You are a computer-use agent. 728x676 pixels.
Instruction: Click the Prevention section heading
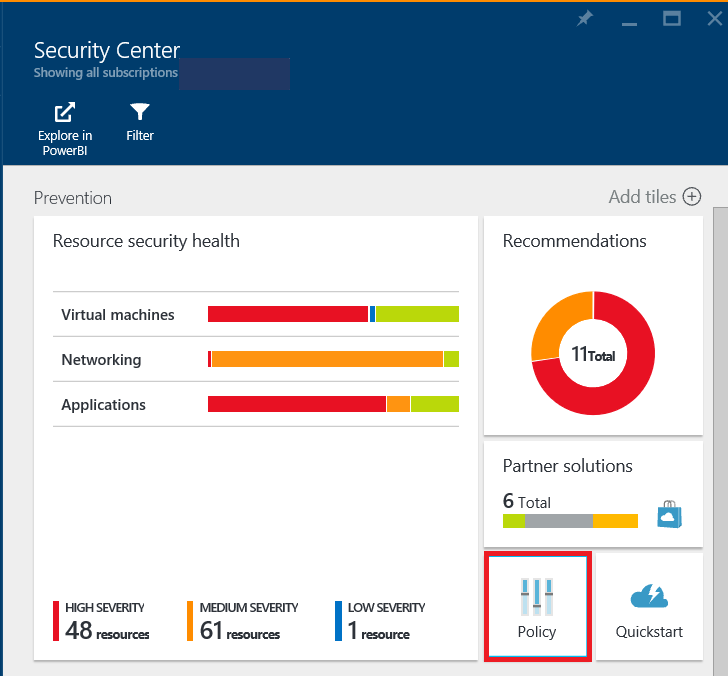tap(73, 198)
